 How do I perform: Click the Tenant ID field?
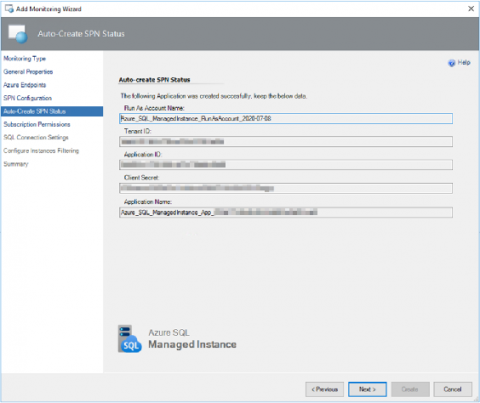pos(286,142)
